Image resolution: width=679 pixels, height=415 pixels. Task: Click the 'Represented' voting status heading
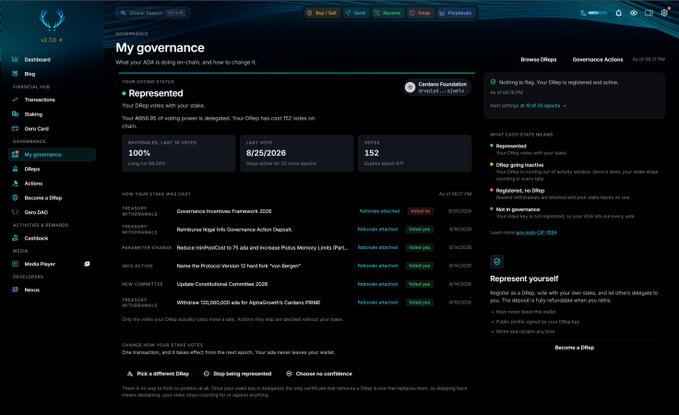pyautogui.click(x=155, y=93)
